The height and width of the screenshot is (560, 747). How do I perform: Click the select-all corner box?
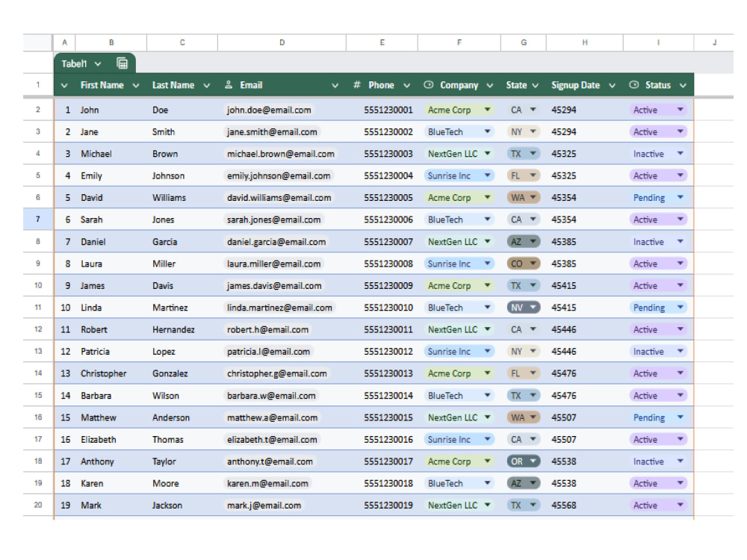coord(37,43)
